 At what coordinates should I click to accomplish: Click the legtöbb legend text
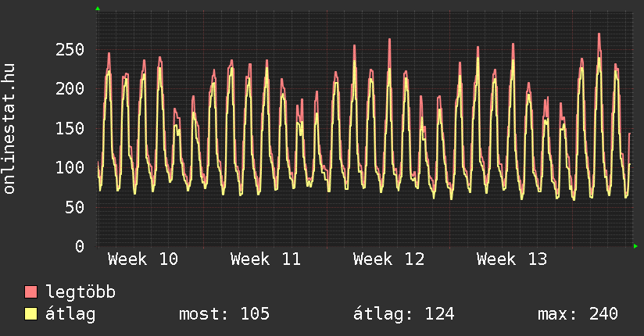pos(80,292)
